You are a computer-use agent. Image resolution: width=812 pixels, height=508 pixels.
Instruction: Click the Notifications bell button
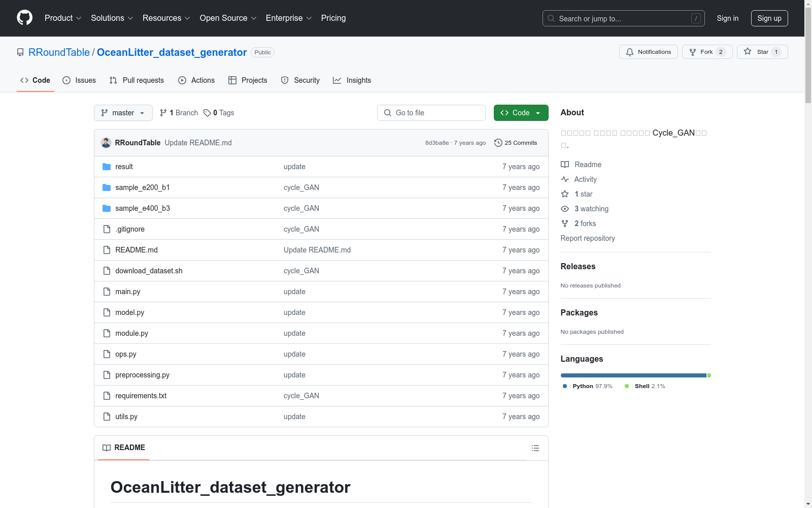[x=648, y=52]
